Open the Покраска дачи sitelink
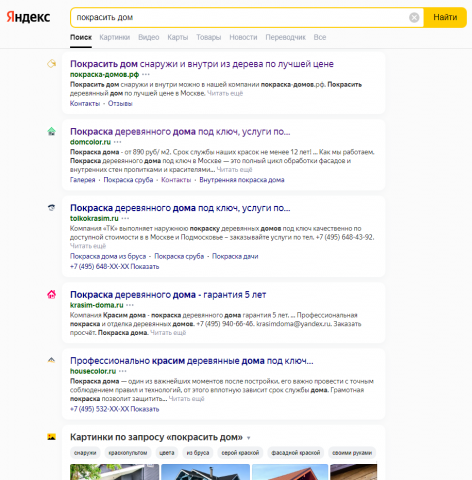472x480 pixels. 235,256
